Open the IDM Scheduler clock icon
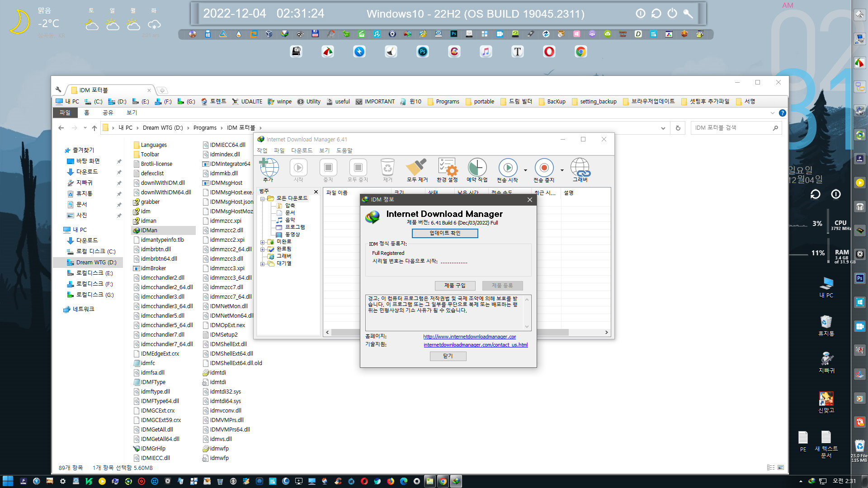The width and height of the screenshot is (868, 488). pyautogui.click(x=477, y=170)
